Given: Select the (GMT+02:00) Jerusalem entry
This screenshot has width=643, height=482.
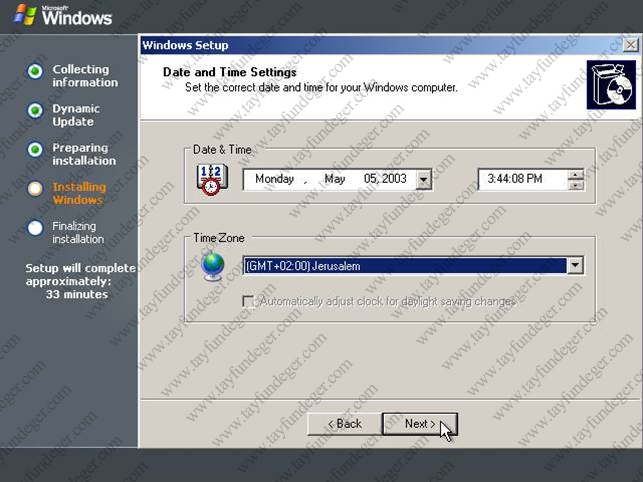Looking at the screenshot, I should (404, 266).
